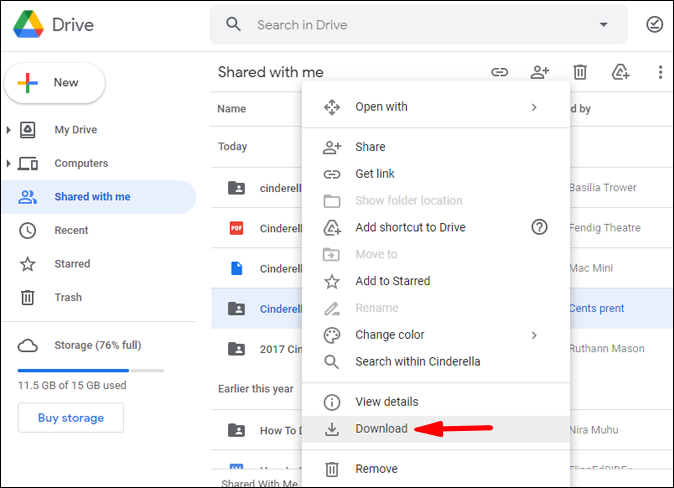
Task: Click the New button
Action: coord(55,83)
